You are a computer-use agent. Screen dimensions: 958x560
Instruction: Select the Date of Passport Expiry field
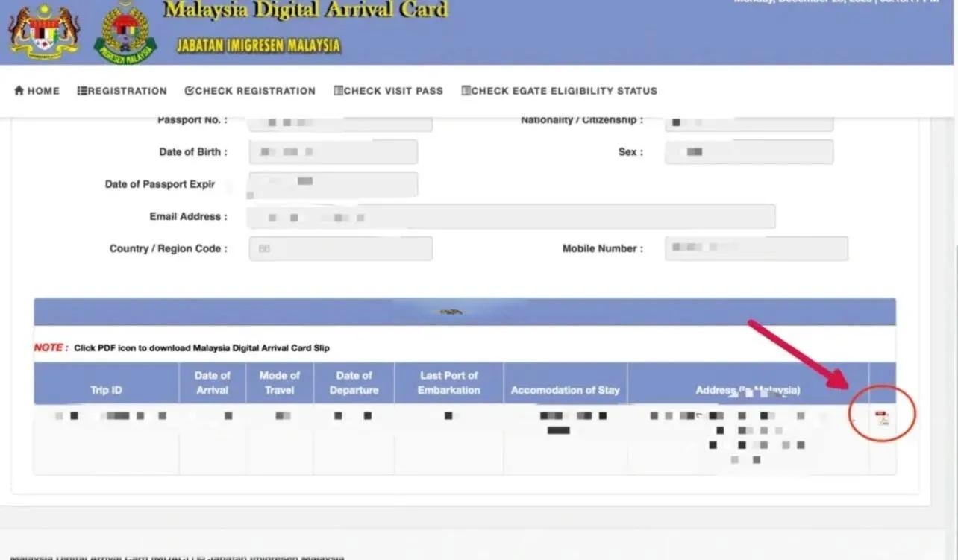[x=333, y=184]
